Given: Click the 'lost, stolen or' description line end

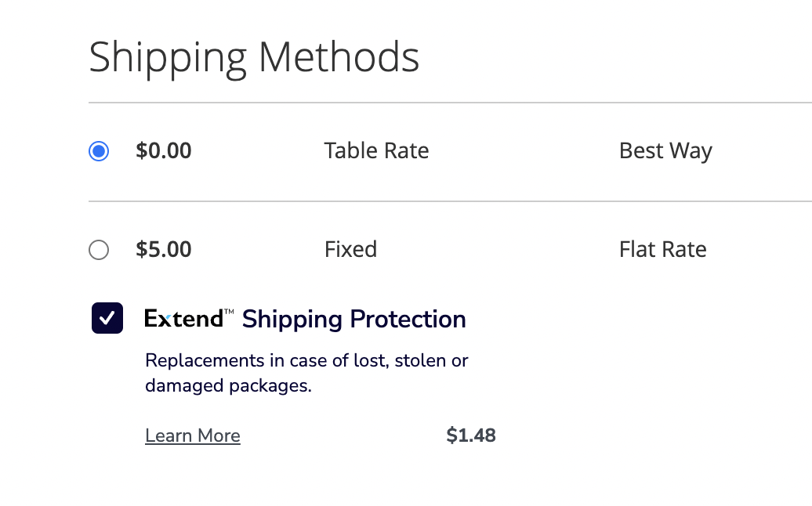Looking at the screenshot, I should [432, 361].
